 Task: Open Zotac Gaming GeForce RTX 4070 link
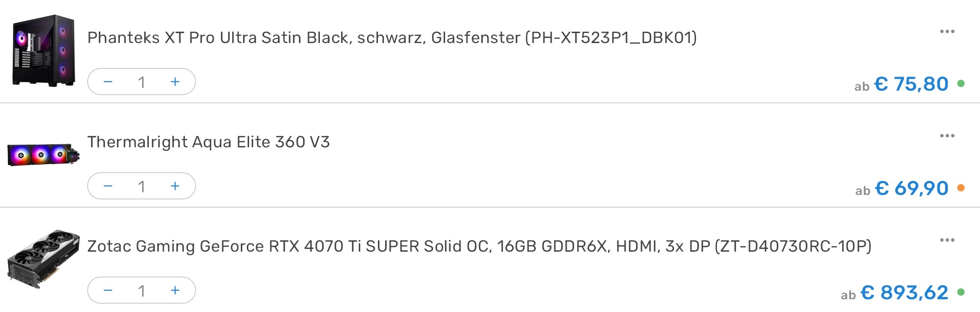pyautogui.click(x=479, y=246)
